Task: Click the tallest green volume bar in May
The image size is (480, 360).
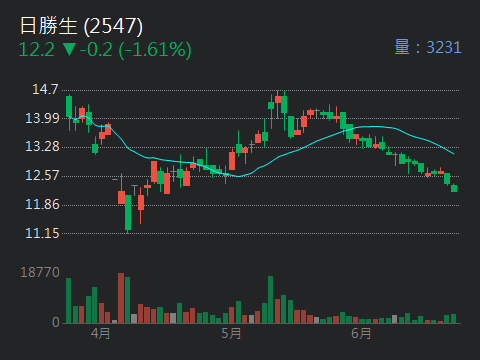Action: point(271,299)
